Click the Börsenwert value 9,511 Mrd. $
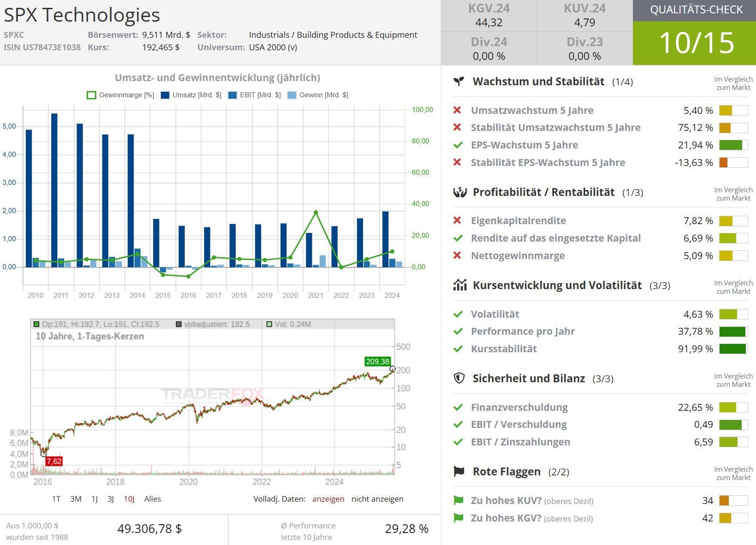This screenshot has height=545, width=756. [166, 35]
